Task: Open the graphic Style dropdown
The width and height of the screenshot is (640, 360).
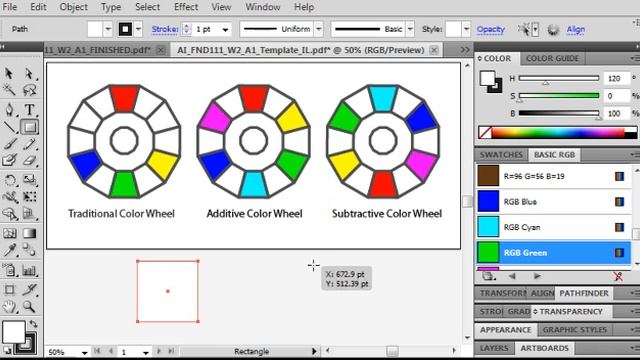Action: coord(466,29)
